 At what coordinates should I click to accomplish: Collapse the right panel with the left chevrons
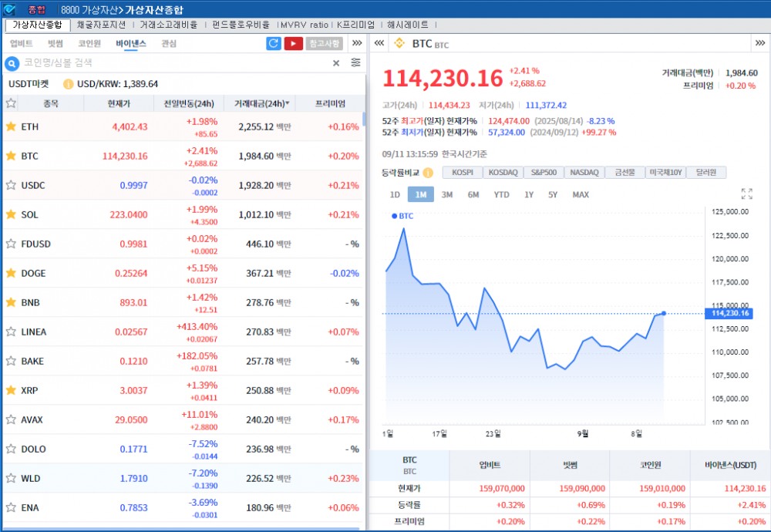[378, 44]
